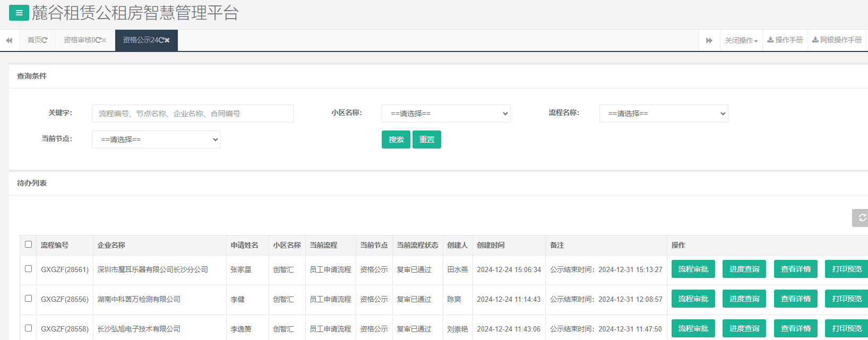Tick the select-all checkbox in table header
The width and height of the screenshot is (868, 340).
[x=29, y=245]
